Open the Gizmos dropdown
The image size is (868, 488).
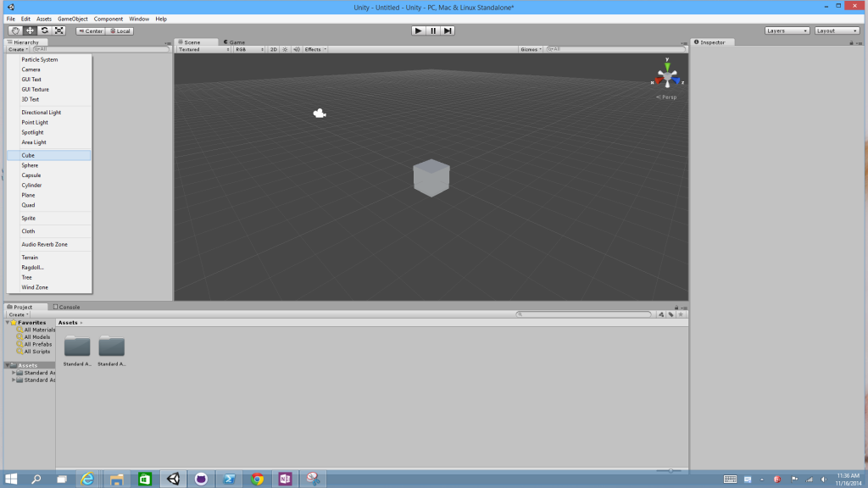531,49
